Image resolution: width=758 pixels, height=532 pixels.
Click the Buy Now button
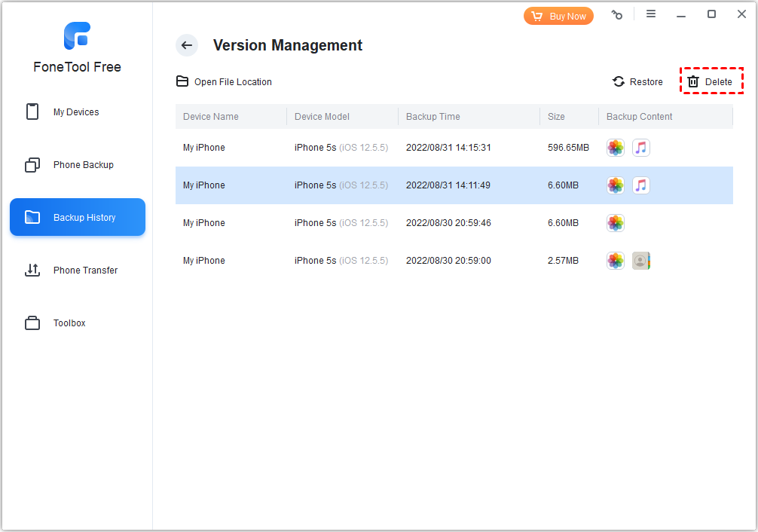point(558,16)
